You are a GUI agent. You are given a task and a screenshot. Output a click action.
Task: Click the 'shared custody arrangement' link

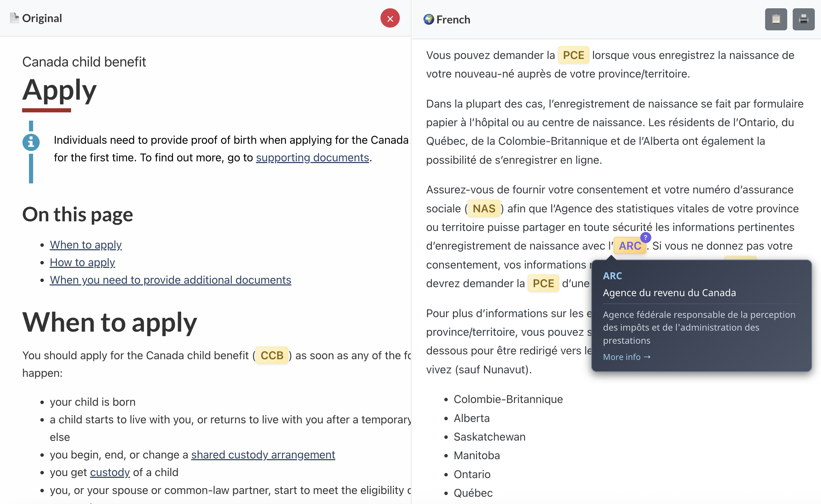[263, 455]
